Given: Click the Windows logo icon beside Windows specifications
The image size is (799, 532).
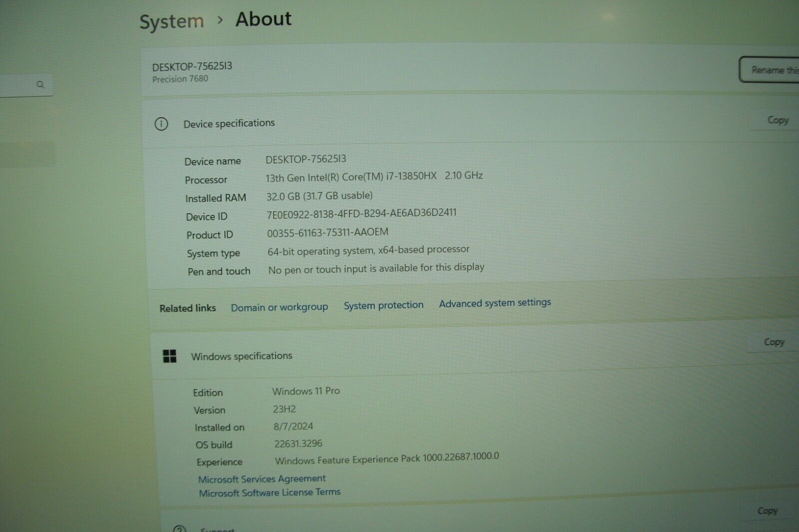Looking at the screenshot, I should point(170,356).
